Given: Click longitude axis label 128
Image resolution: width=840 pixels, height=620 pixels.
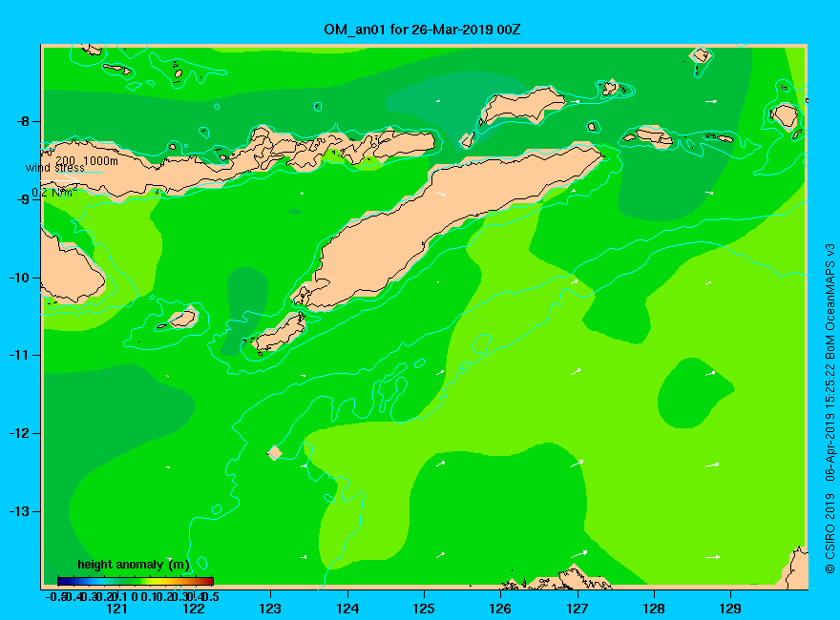Looking at the screenshot, I should point(654,609).
